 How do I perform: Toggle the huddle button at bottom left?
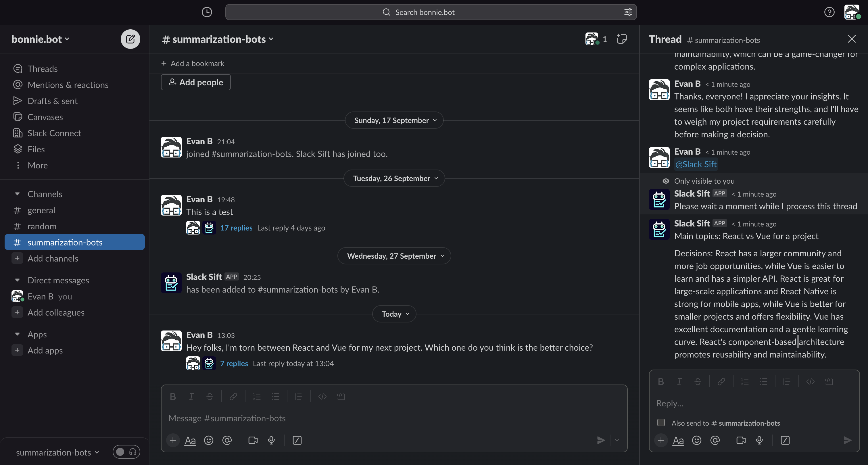pyautogui.click(x=124, y=452)
